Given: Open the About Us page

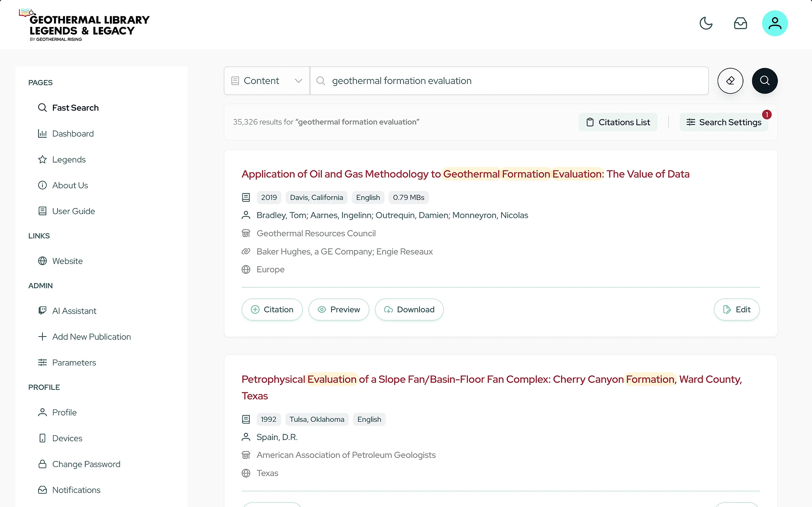Looking at the screenshot, I should click(70, 185).
